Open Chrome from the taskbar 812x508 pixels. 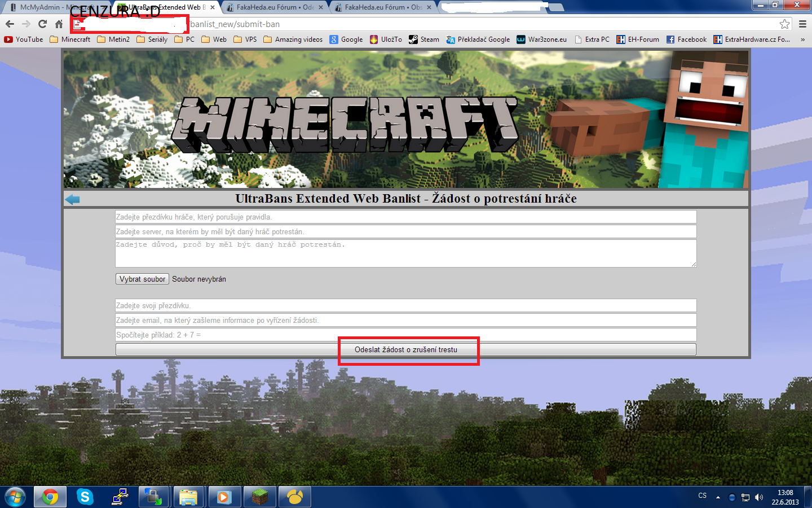[50, 497]
